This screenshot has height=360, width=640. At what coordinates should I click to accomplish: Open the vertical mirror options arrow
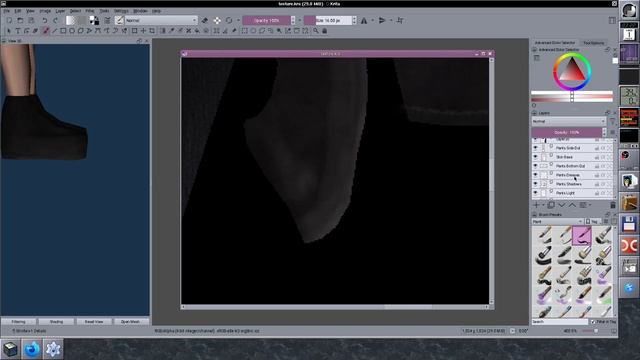(391, 20)
